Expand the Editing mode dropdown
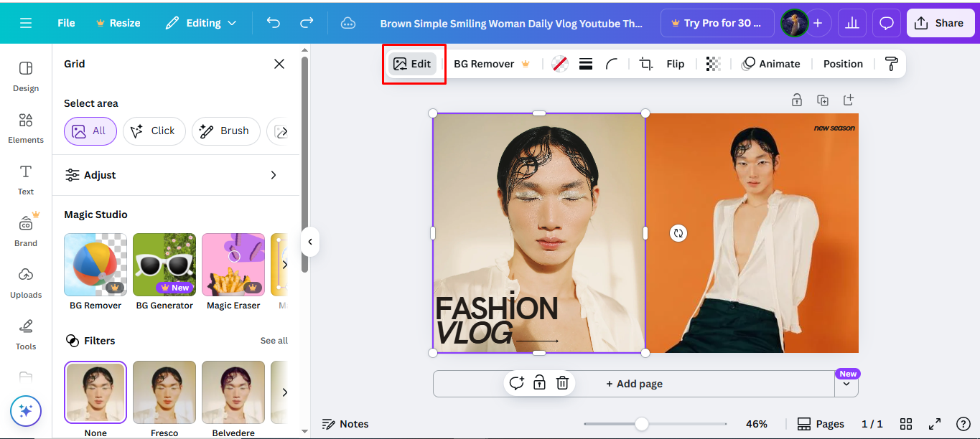Image resolution: width=980 pixels, height=439 pixels. 201,22
